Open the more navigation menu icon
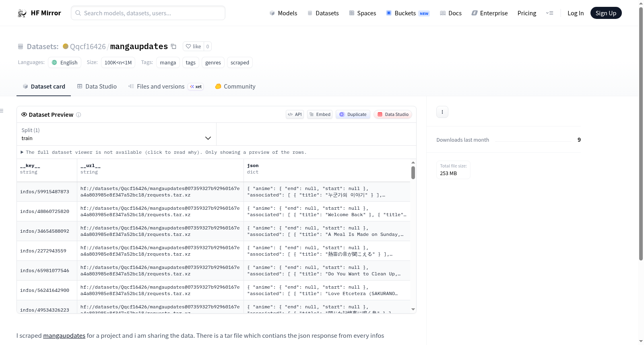Image resolution: width=644 pixels, height=345 pixels. click(x=549, y=13)
